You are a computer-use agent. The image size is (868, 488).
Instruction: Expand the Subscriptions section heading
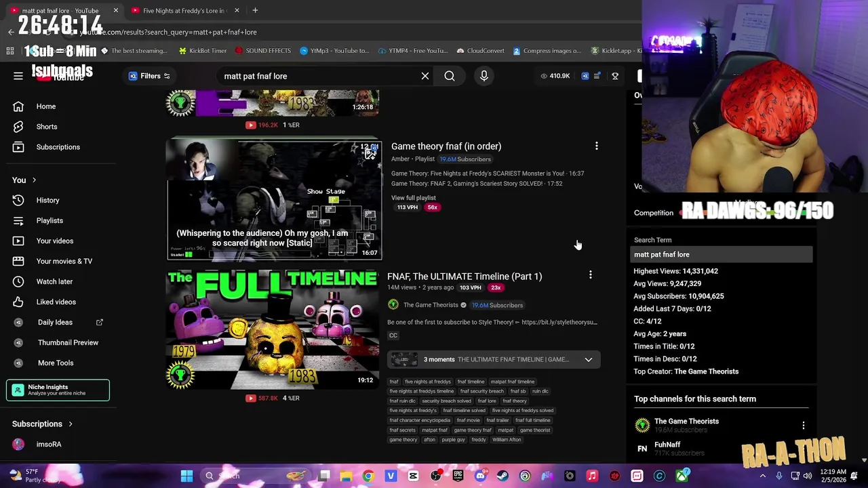(42, 424)
